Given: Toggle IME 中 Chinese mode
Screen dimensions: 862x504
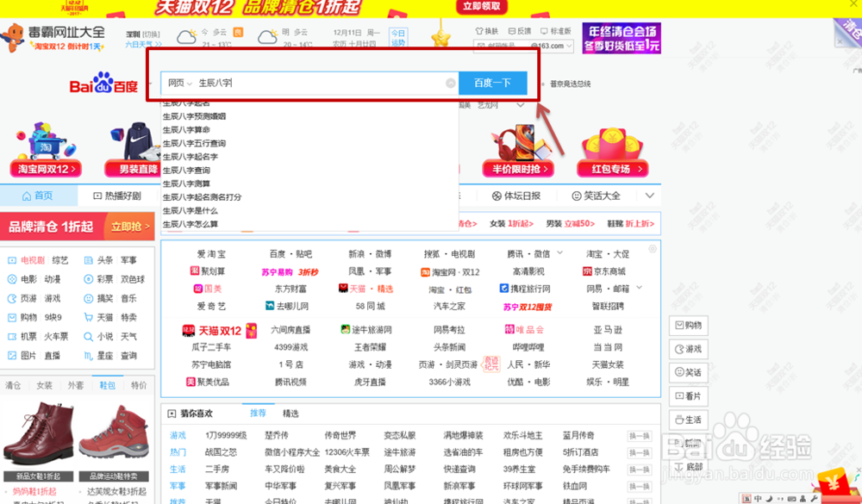Looking at the screenshot, I should (x=758, y=499).
